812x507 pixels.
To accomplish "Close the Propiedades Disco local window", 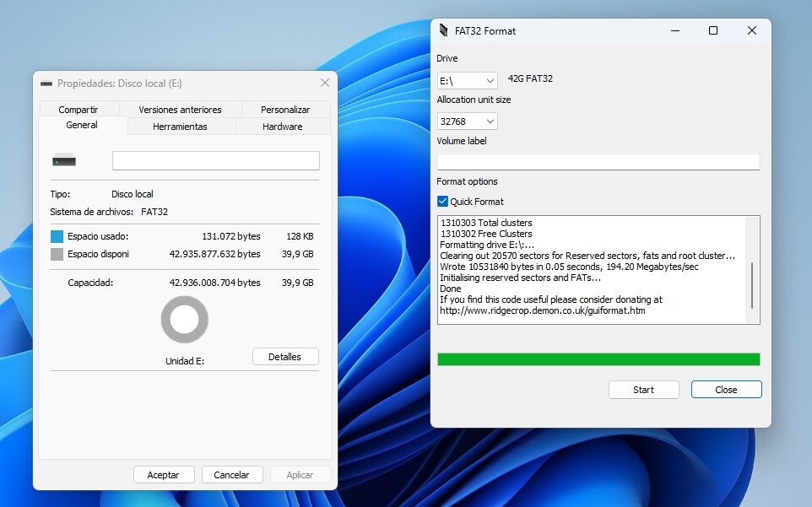I will point(325,83).
